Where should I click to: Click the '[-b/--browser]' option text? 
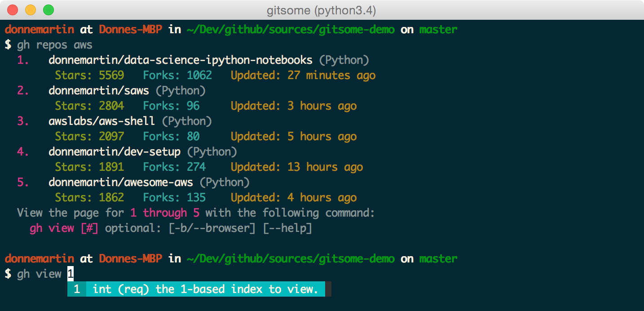point(212,228)
